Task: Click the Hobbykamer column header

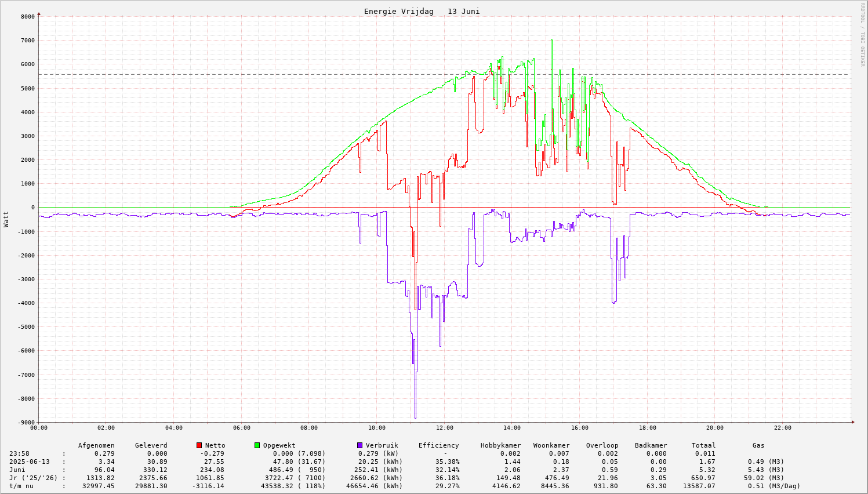Action: (x=500, y=445)
